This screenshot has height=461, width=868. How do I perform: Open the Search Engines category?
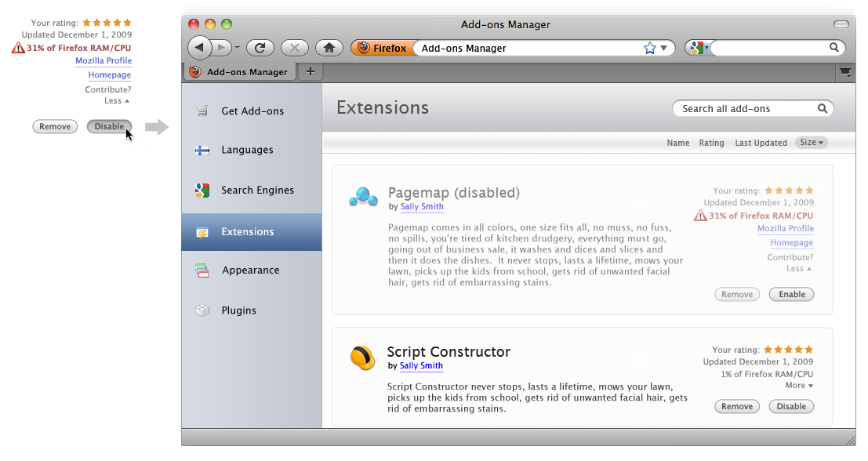click(x=252, y=191)
